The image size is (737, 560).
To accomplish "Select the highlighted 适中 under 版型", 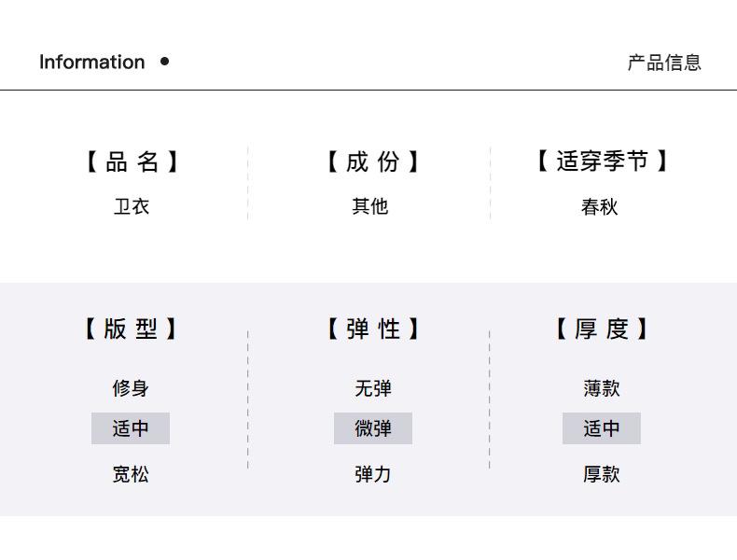I will point(131,428).
